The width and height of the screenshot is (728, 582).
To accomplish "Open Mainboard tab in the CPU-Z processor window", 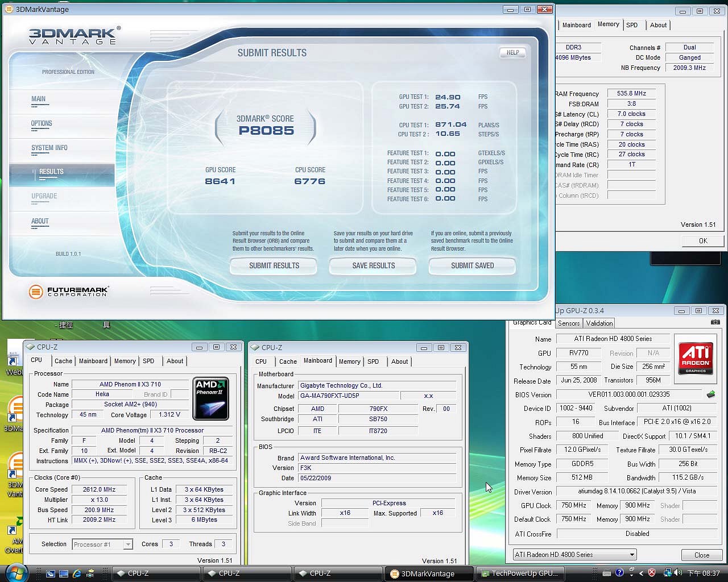I will pyautogui.click(x=93, y=361).
